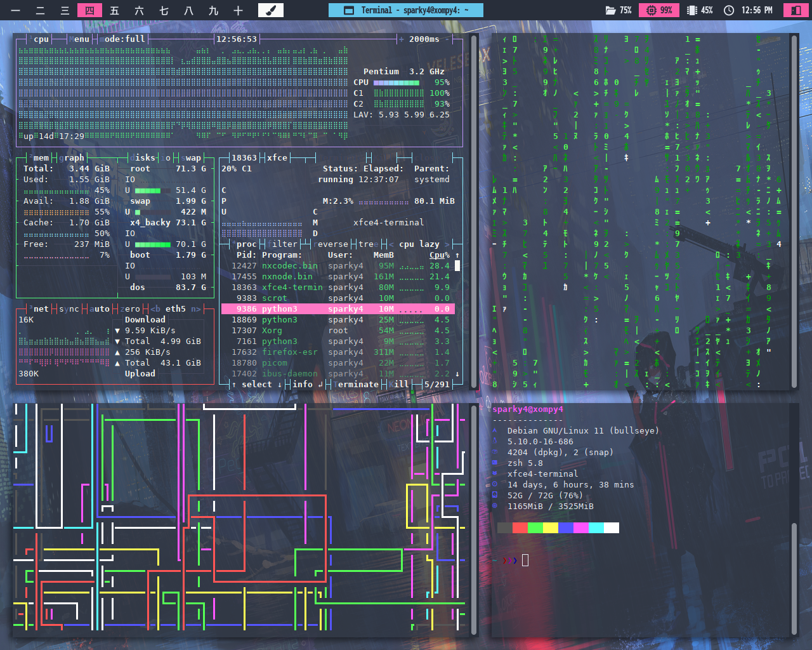Switch to next network interface after eth5

[195, 309]
